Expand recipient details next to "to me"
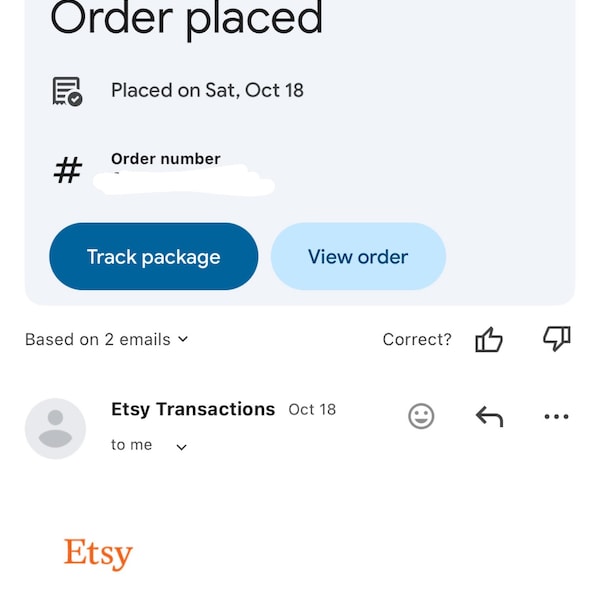This screenshot has width=600, height=600. [x=181, y=447]
